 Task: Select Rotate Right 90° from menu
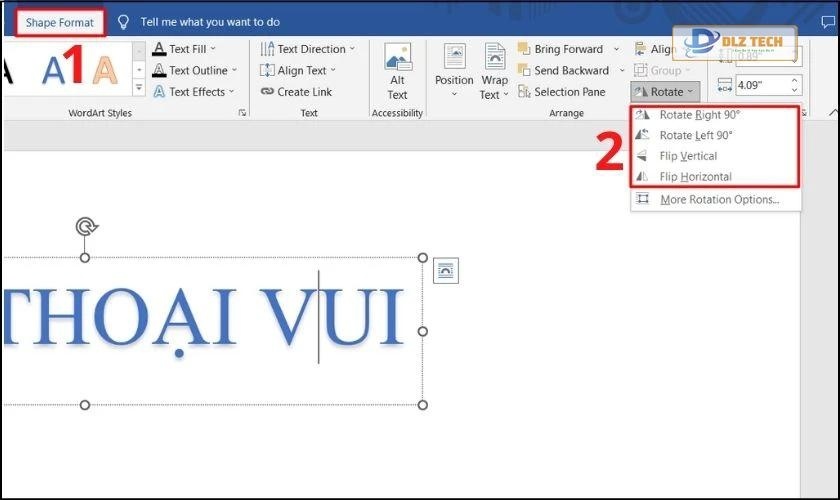pyautogui.click(x=699, y=115)
